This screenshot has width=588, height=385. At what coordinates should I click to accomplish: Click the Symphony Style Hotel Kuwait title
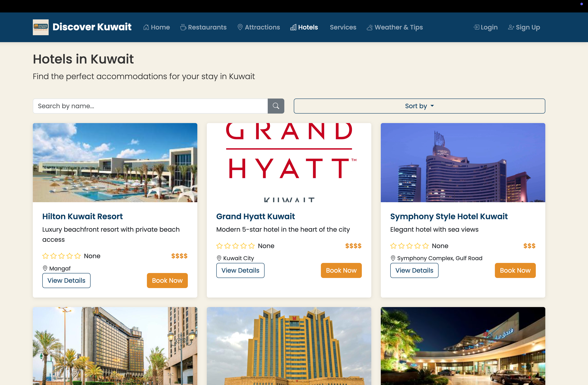449,216
